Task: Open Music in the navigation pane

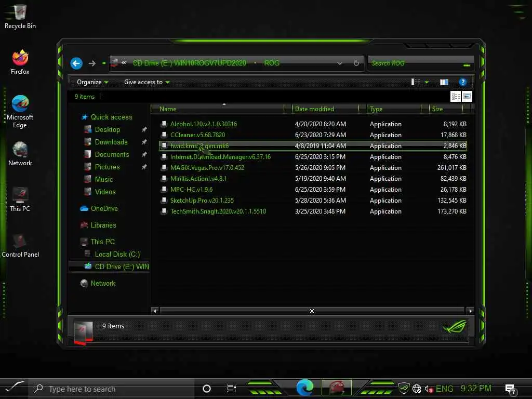Action: (x=104, y=179)
